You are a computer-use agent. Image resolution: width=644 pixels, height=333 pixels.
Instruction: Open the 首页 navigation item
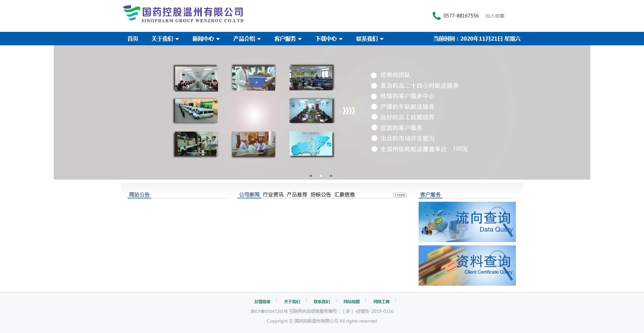click(133, 39)
